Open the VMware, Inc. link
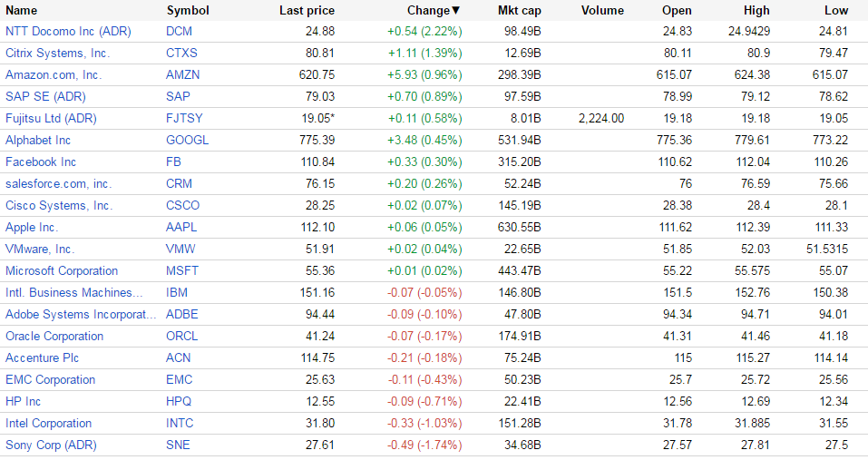Screen dimensions: 868x460 tap(40, 250)
